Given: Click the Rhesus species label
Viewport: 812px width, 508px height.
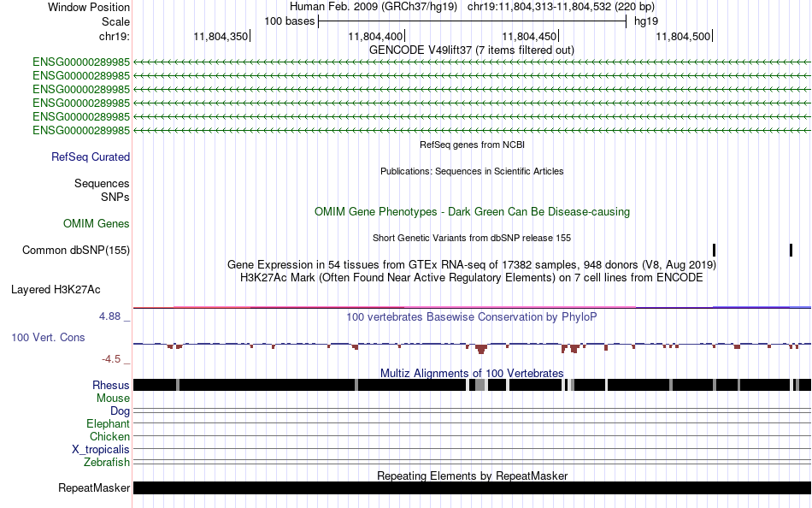Looking at the screenshot, I should click(111, 385).
